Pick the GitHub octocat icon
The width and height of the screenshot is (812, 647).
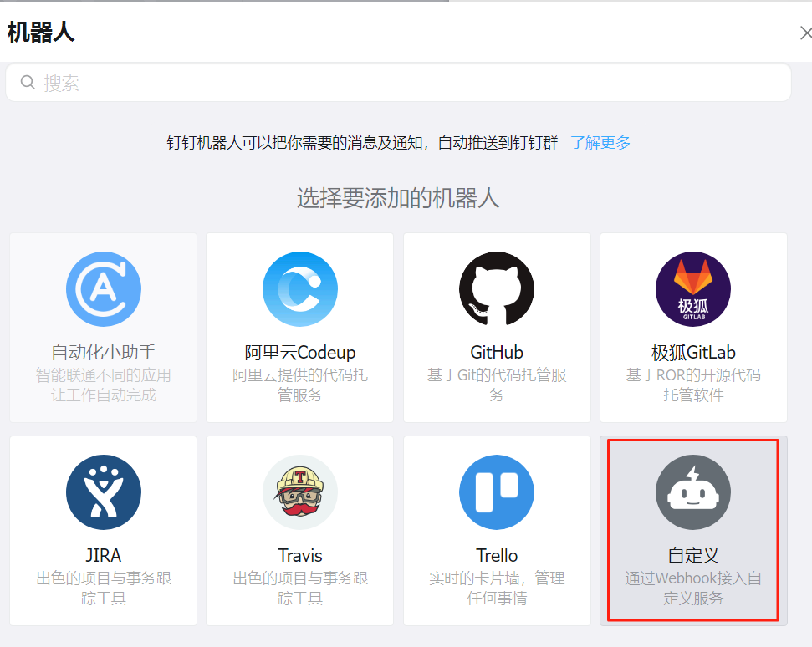(497, 289)
